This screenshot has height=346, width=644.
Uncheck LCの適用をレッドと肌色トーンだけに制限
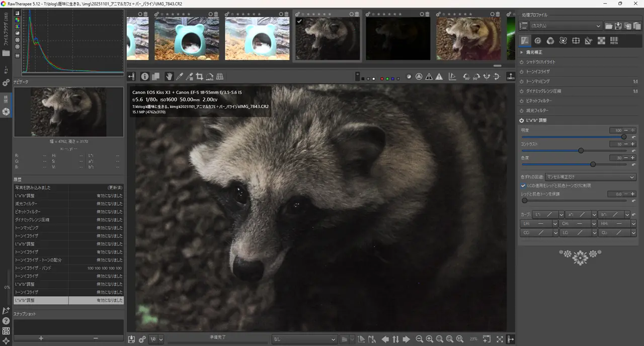pos(523,186)
